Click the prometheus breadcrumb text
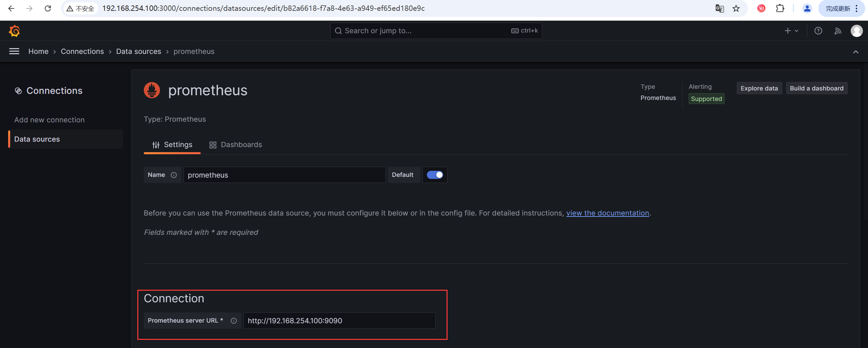The image size is (868, 348). pos(194,51)
